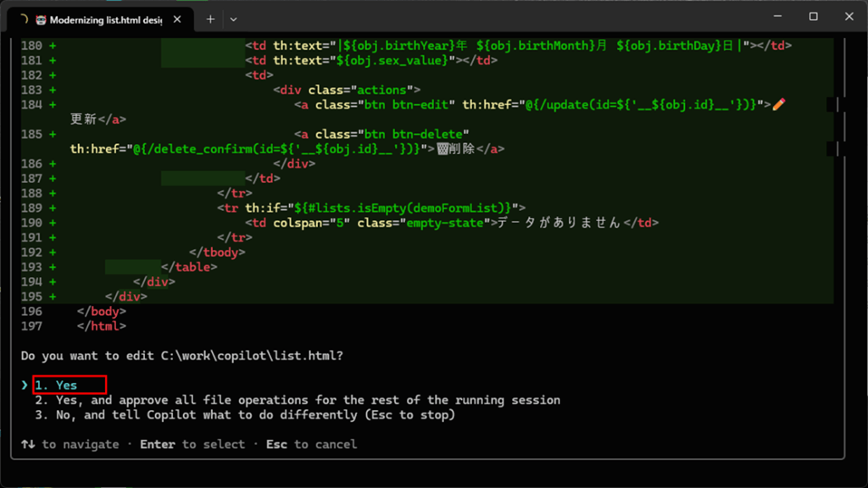The width and height of the screenshot is (868, 488).
Task: Click the "</table>" line 193
Action: pyautogui.click(x=189, y=267)
